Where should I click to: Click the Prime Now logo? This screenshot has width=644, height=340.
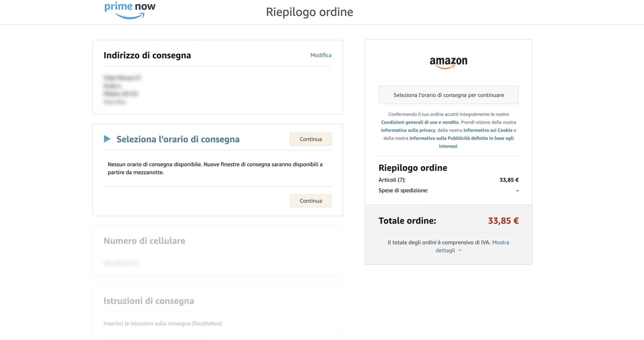(x=130, y=10)
